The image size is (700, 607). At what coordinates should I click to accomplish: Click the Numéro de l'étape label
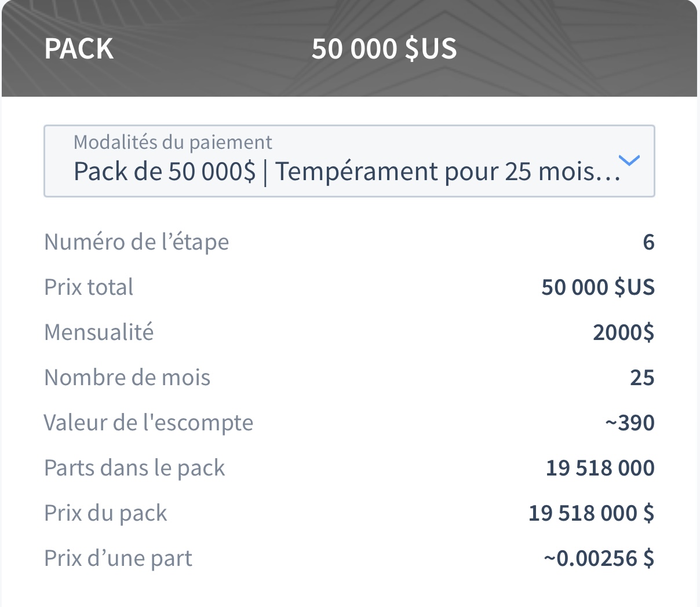(137, 242)
